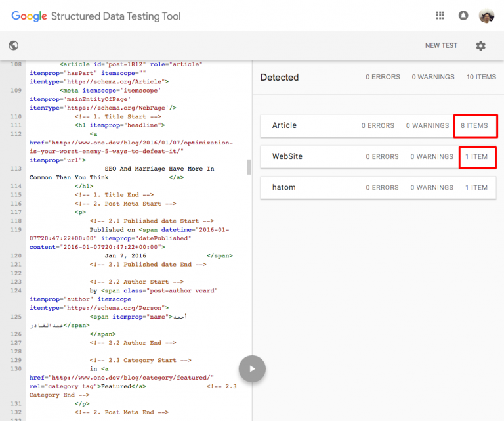The width and height of the screenshot is (504, 421).
Task: Click the 'Detected' heading
Action: point(280,78)
